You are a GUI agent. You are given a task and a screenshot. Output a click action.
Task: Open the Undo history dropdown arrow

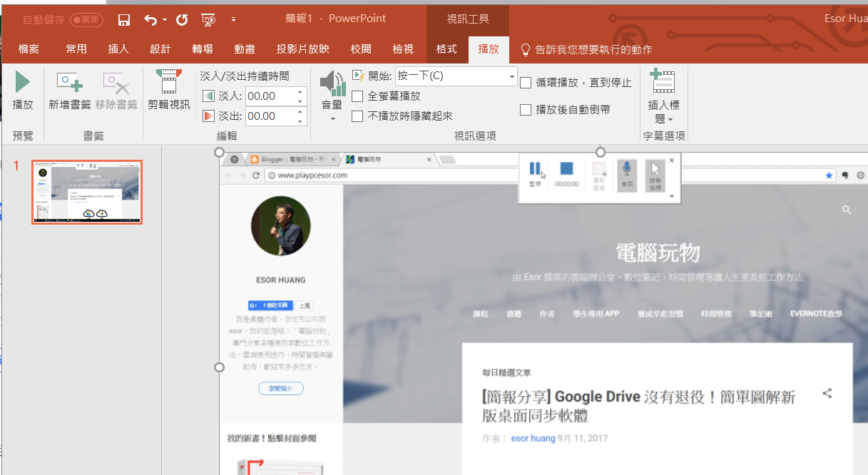click(165, 20)
